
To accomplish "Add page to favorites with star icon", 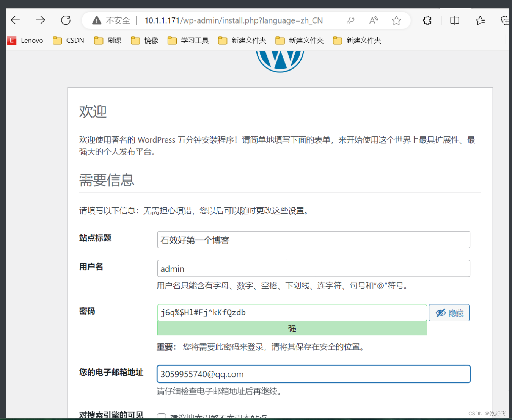I will pyautogui.click(x=396, y=20).
